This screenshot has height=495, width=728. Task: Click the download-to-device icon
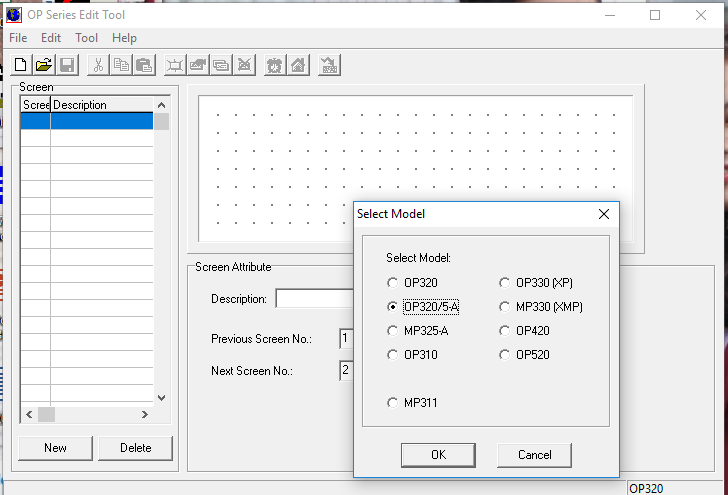coord(330,65)
